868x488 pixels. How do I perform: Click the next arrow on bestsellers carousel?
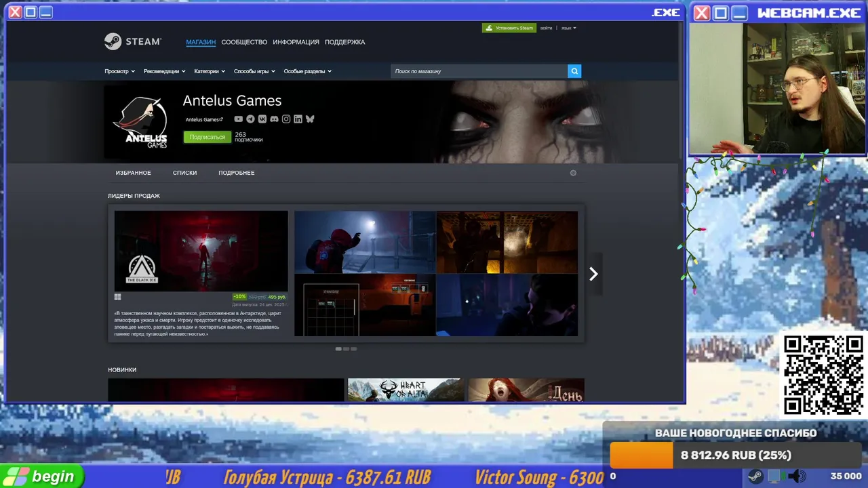pos(593,274)
